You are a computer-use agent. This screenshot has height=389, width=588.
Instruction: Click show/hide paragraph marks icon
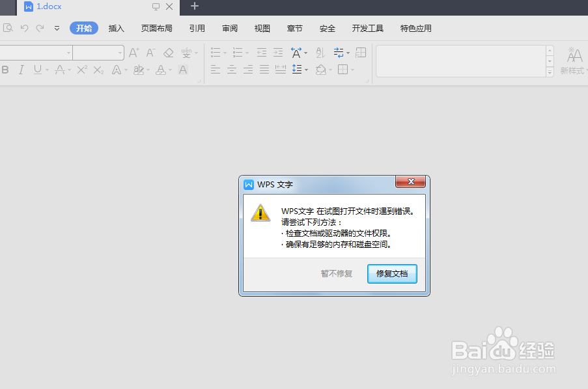point(339,53)
